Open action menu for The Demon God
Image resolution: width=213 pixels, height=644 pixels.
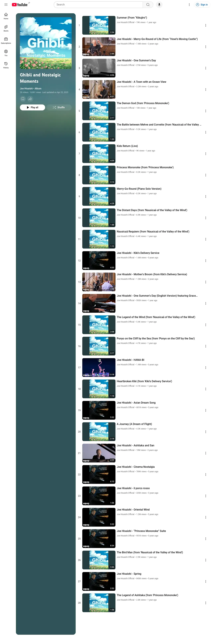pos(206,111)
